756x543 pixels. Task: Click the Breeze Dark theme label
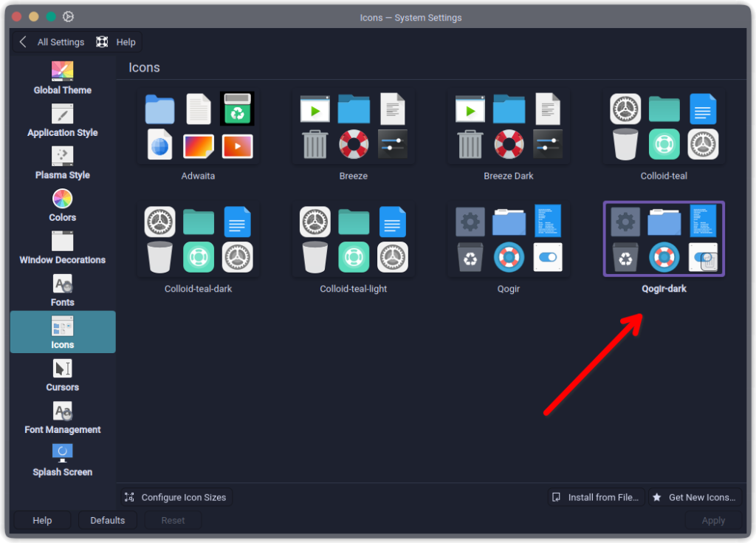tap(509, 176)
